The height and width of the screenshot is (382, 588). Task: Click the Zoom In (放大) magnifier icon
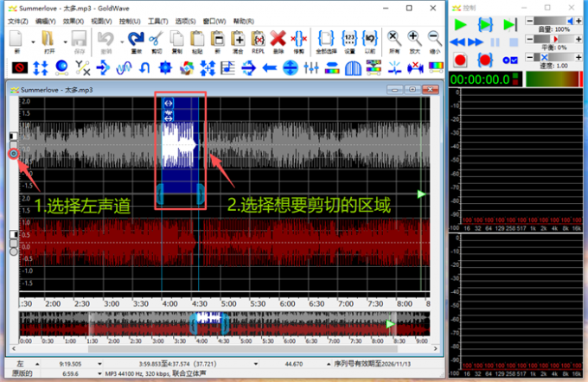pyautogui.click(x=415, y=38)
